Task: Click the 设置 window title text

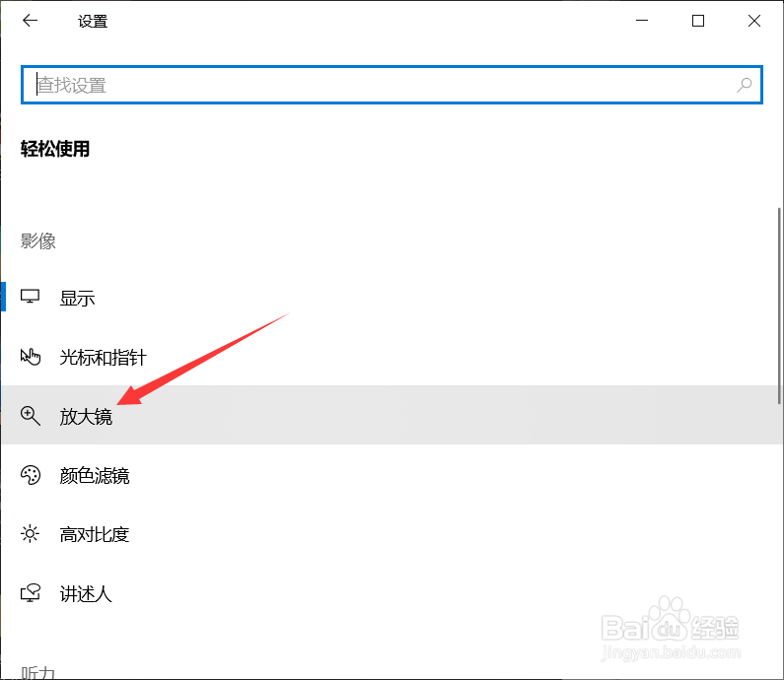Action: coord(93,22)
